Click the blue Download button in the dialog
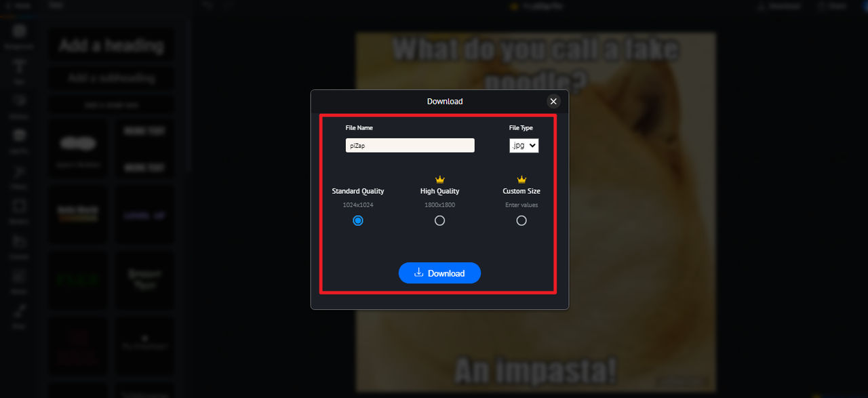This screenshot has height=398, width=868. [x=439, y=273]
